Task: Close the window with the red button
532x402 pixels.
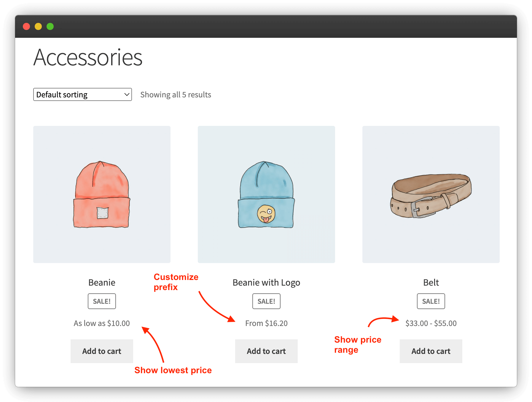Action: pyautogui.click(x=26, y=26)
